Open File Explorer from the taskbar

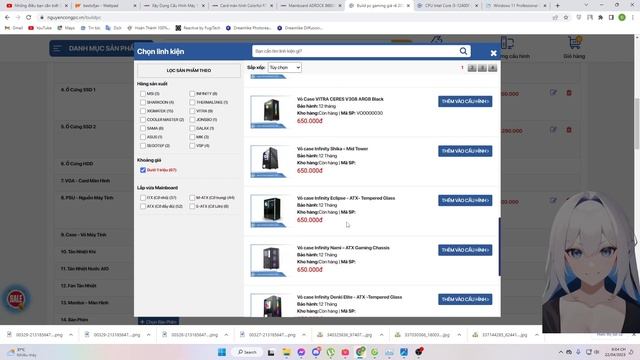point(286,352)
